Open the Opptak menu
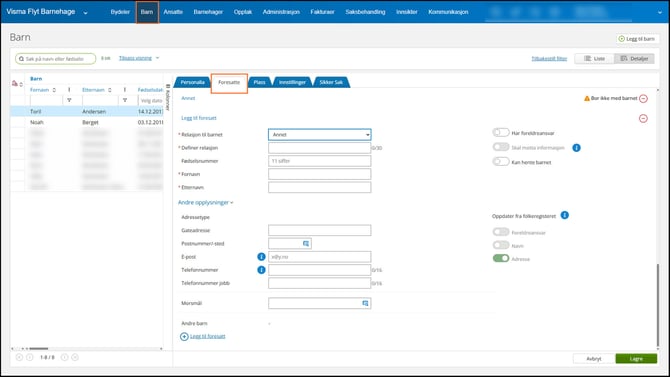The image size is (670, 377). [243, 12]
